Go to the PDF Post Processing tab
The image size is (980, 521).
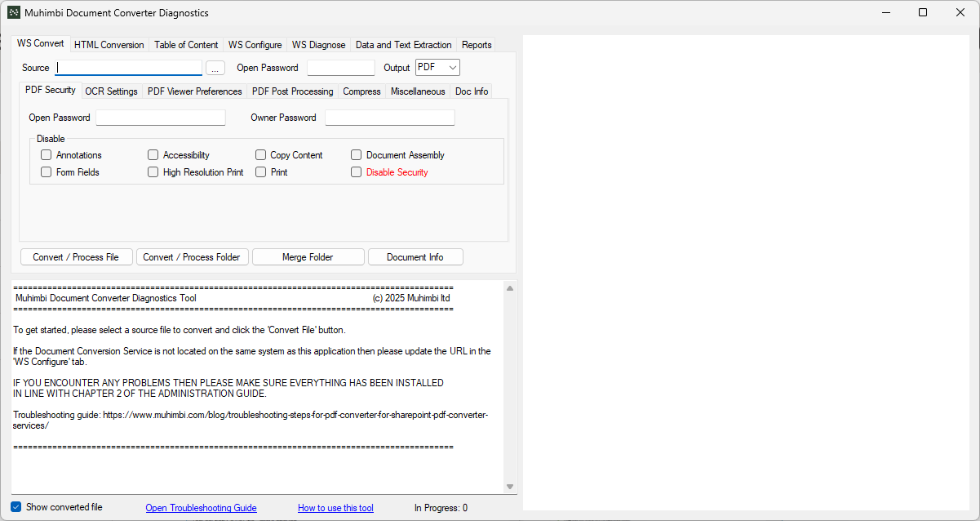pos(292,91)
